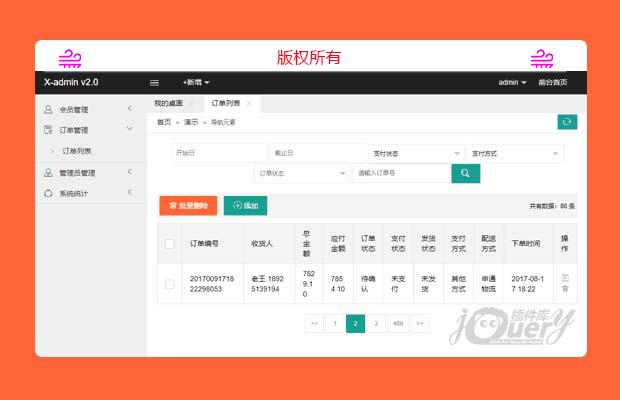Click the 截止日 date input field
Image resolution: width=620 pixels, height=400 pixels.
pyautogui.click(x=318, y=153)
